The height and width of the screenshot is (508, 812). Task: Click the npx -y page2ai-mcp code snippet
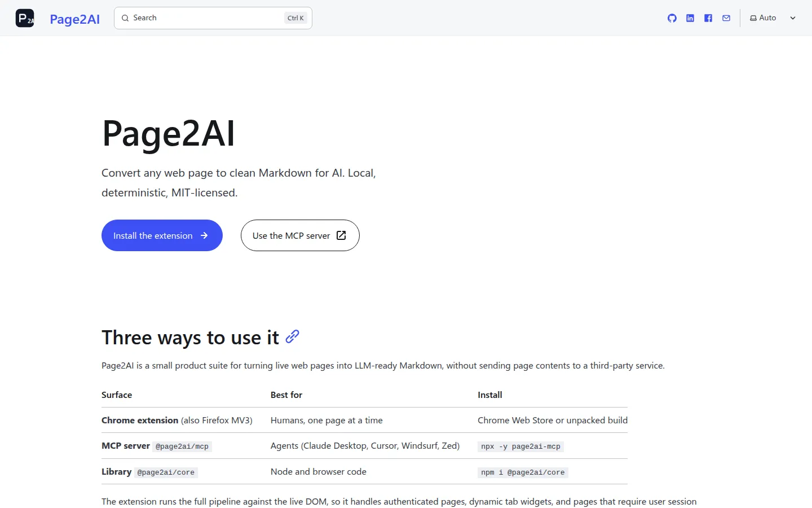(x=520, y=446)
